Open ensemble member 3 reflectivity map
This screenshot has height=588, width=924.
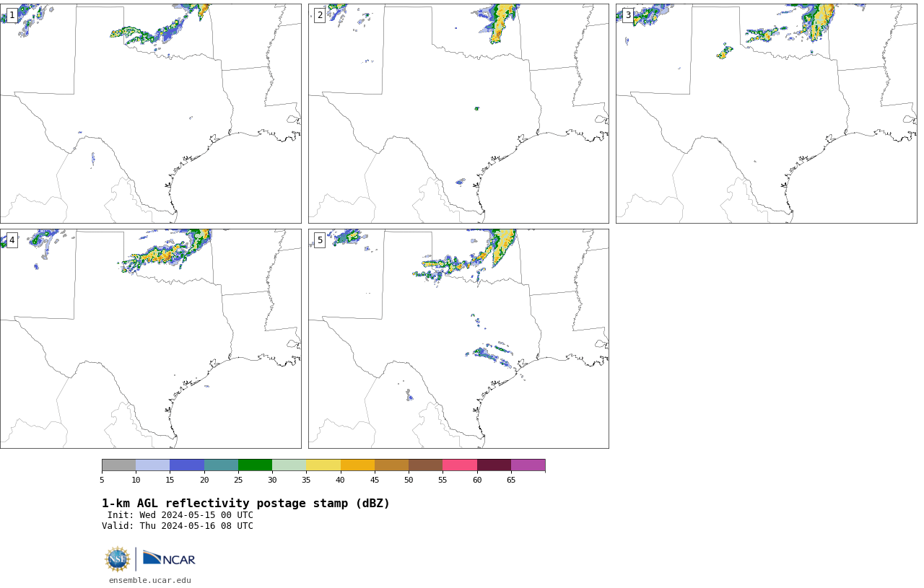coord(766,113)
